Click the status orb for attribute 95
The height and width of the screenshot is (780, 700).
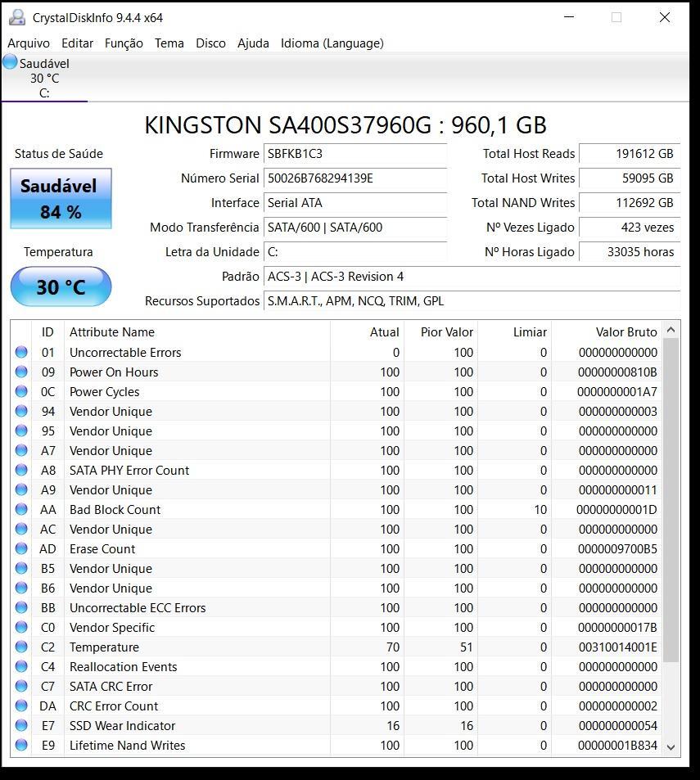coord(21,431)
